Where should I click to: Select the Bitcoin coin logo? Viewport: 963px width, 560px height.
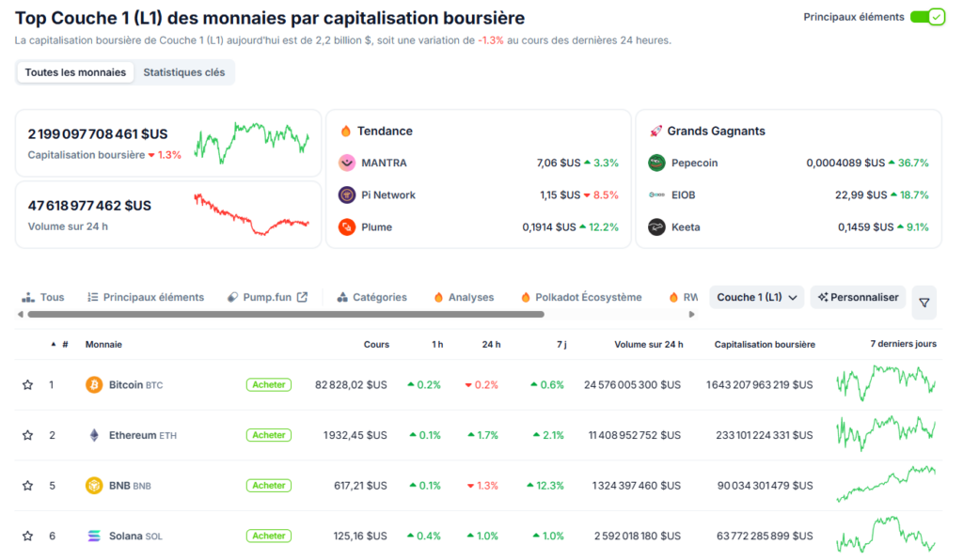coord(94,384)
